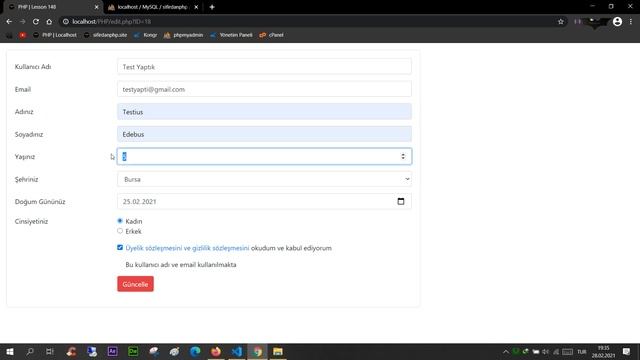The image size is (640, 360).
Task: Select the Kadın radio button
Action: click(120, 221)
